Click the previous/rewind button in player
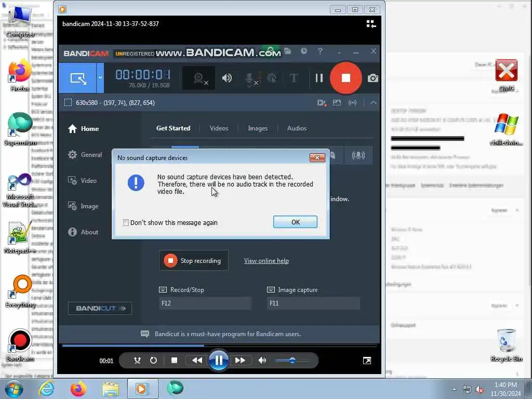Viewport: 532px width, 399px height. point(197,361)
